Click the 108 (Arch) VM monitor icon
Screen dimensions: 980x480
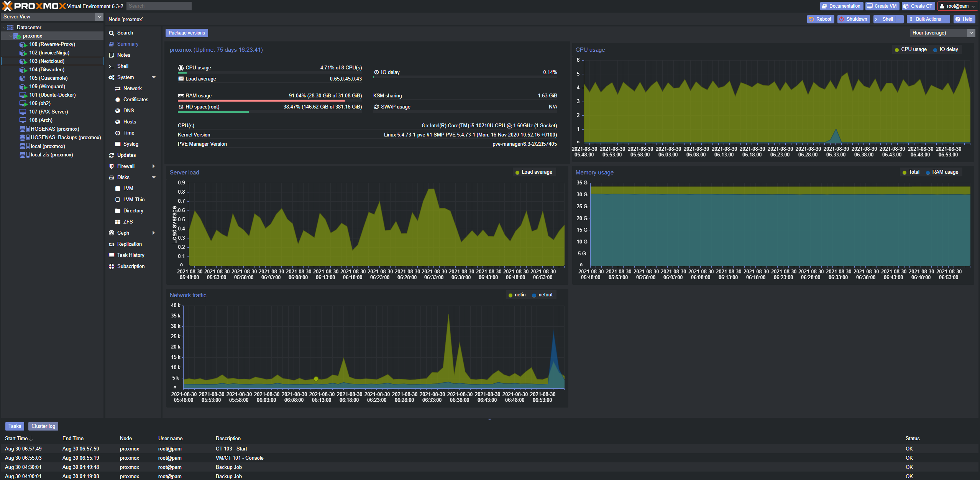[x=23, y=120]
